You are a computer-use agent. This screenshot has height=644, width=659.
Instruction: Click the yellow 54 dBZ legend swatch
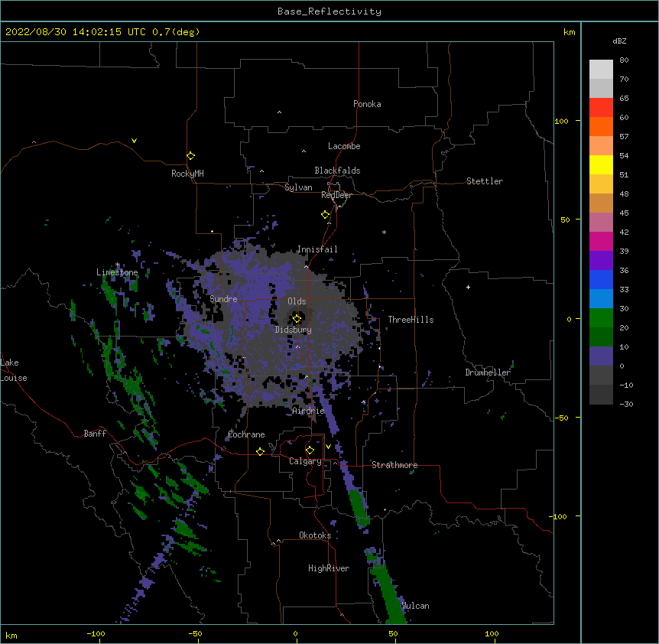[601, 164]
